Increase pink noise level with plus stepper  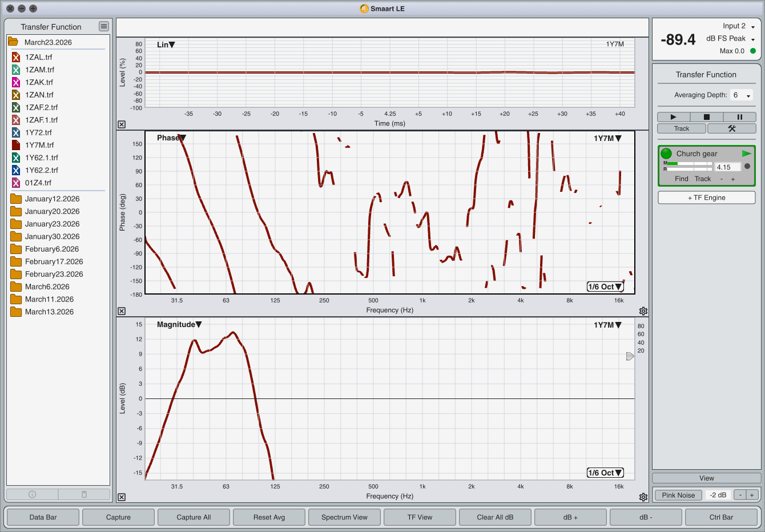tap(752, 495)
